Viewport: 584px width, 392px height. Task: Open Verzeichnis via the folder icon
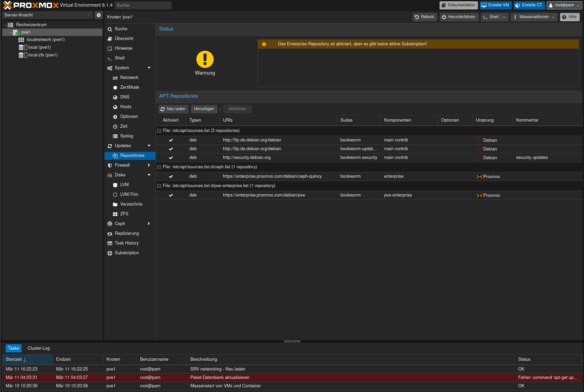[115, 205]
